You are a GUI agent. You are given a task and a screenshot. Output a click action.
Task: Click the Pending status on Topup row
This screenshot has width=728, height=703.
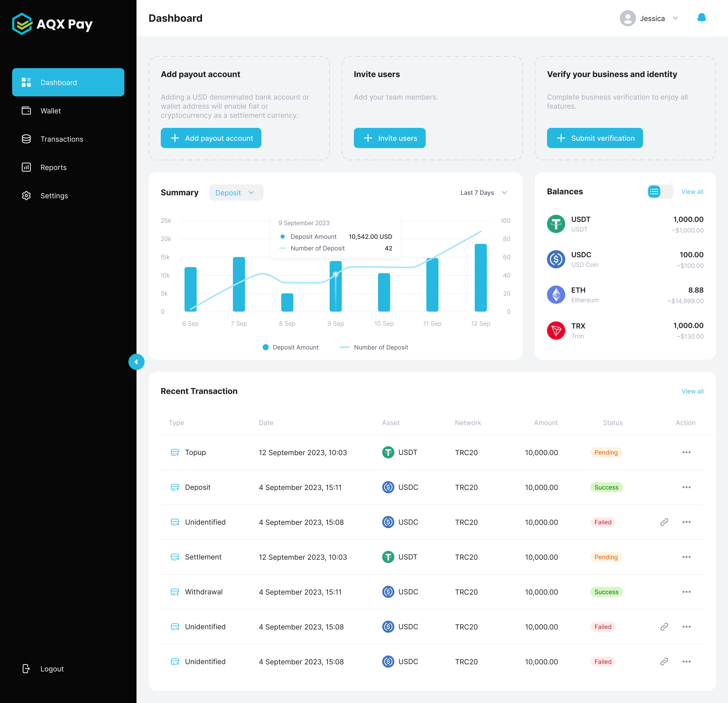point(606,452)
